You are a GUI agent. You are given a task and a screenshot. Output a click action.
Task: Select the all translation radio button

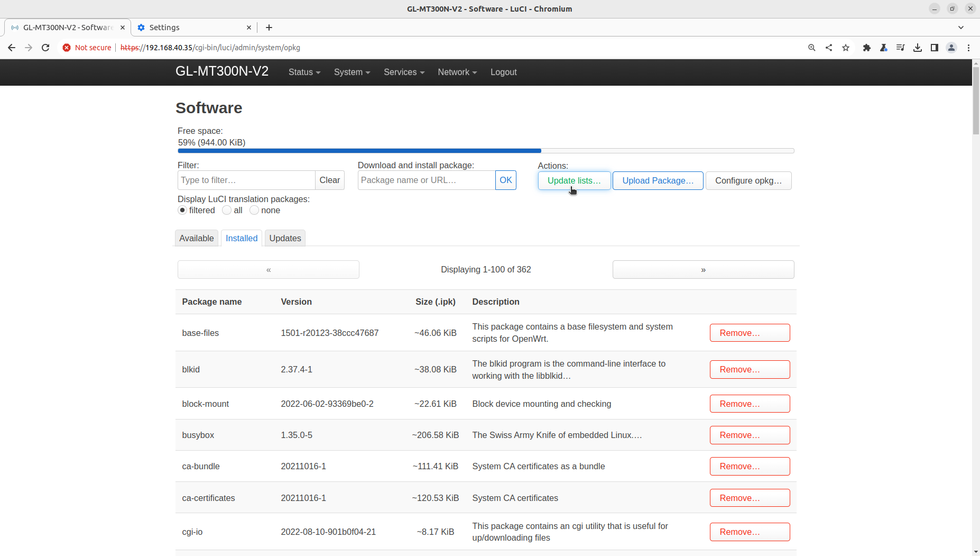coord(227,210)
